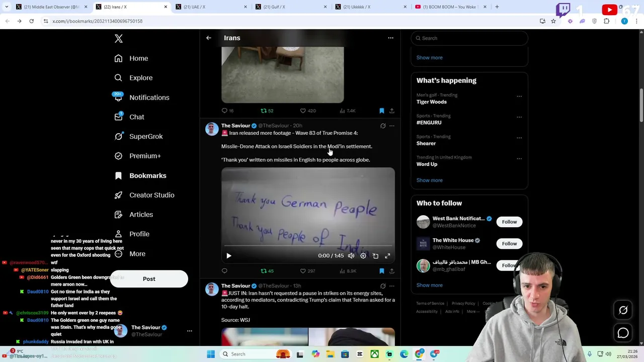Go back with the Irans header arrow
The width and height of the screenshot is (644, 362).
point(208,38)
